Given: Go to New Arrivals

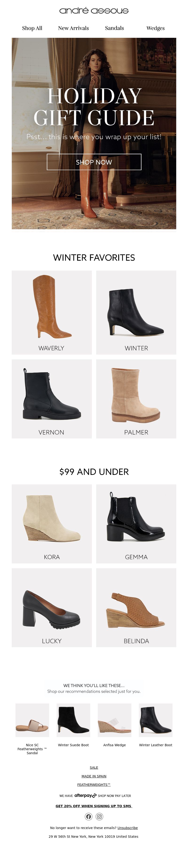Looking at the screenshot, I should 73,28.
